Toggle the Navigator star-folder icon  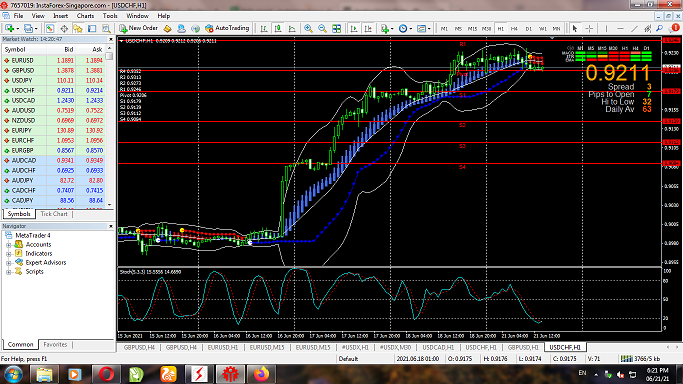pyautogui.click(x=78, y=28)
